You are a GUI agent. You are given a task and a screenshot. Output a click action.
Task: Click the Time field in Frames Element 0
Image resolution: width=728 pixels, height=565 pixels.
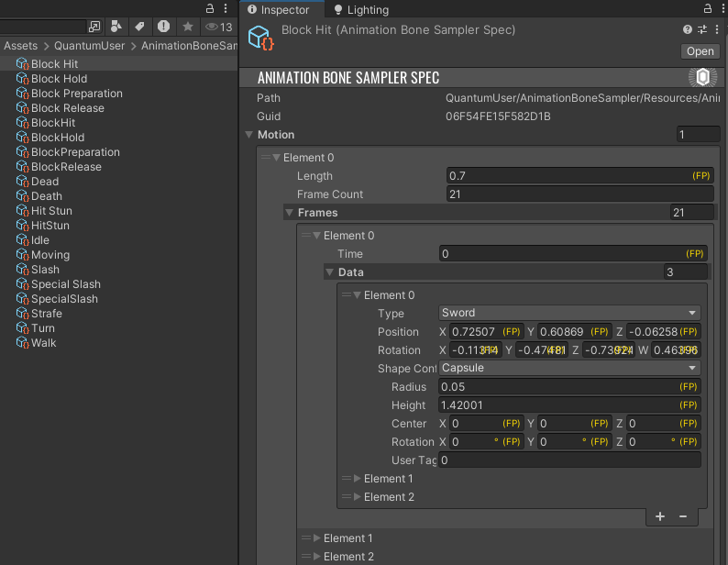click(573, 254)
